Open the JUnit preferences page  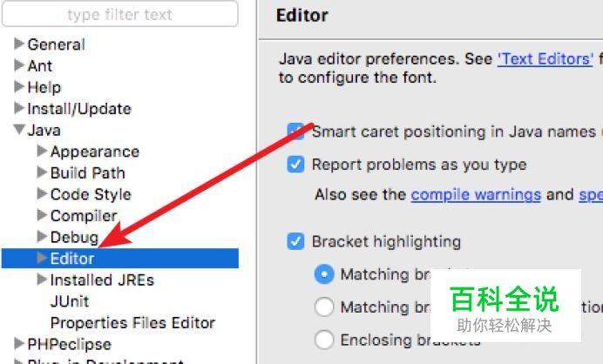click(x=70, y=301)
